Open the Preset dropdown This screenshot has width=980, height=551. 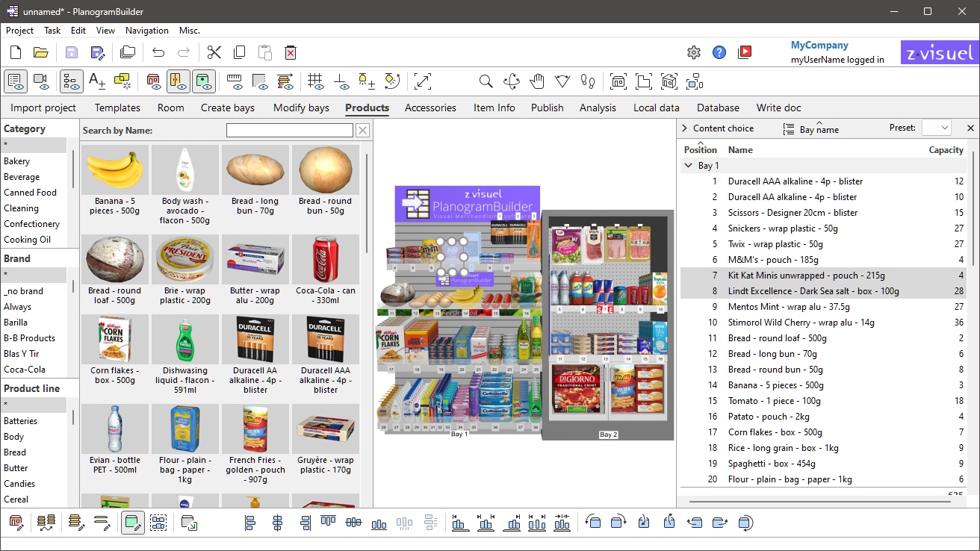(x=937, y=128)
